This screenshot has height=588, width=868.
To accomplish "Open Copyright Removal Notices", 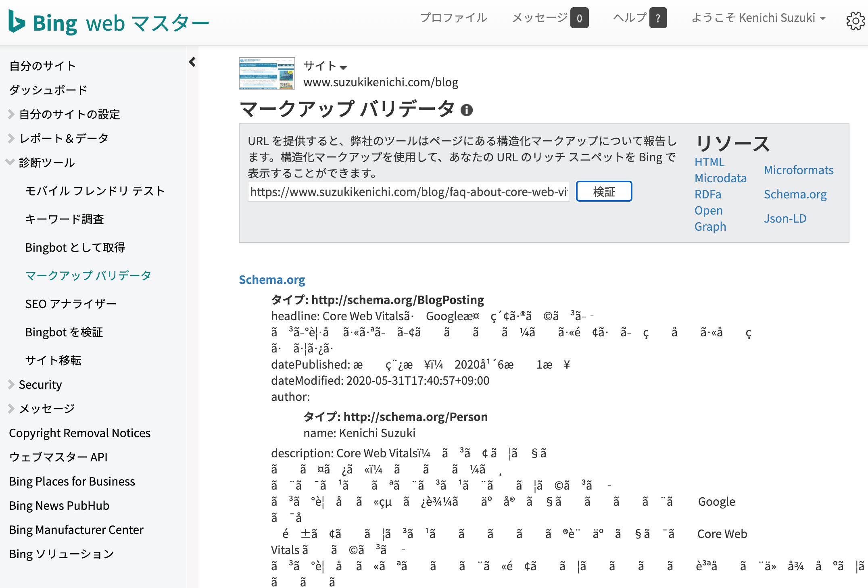I will [x=80, y=433].
